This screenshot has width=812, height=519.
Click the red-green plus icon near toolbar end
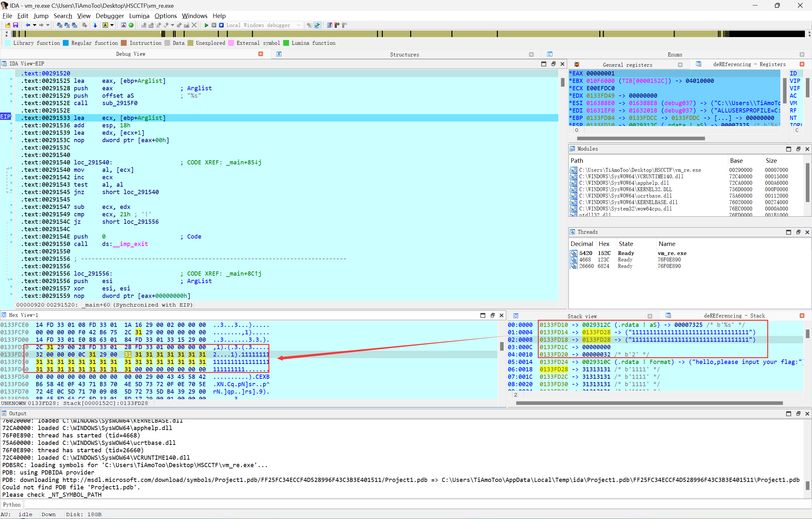click(x=337, y=25)
